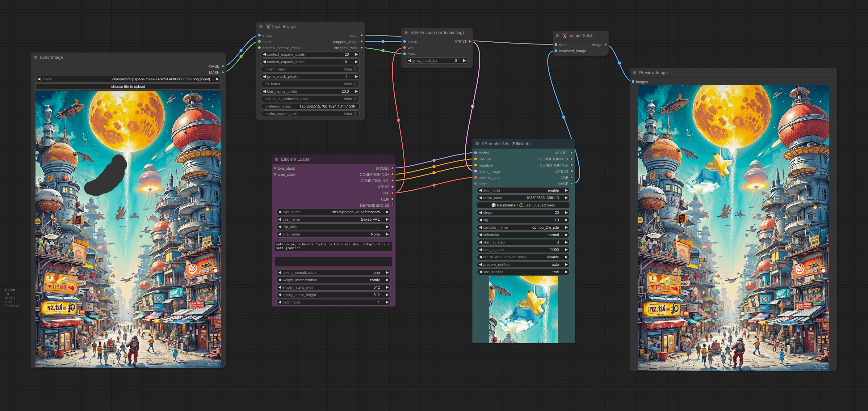Viewport: 868px width, 411px height.
Task: Collapse the Inpaint Stitch node dot
Action: (x=557, y=36)
